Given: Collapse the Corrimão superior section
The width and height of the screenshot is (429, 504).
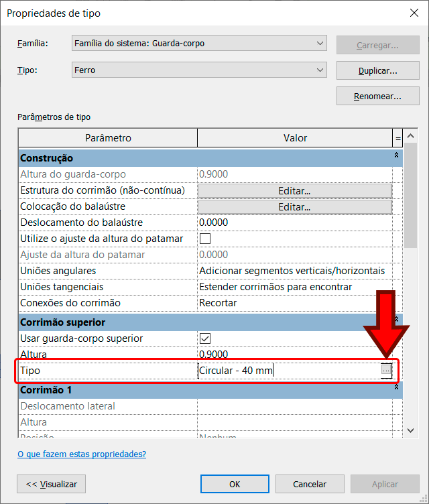Looking at the screenshot, I should coord(396,322).
